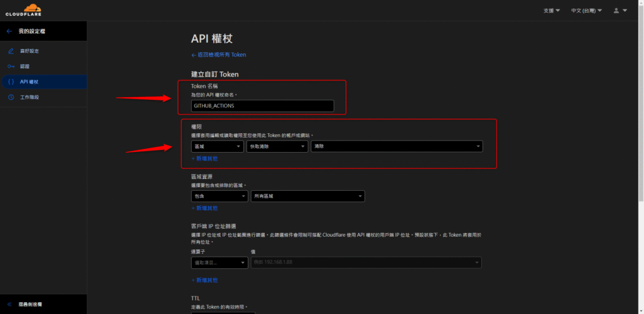644x314 pixels.
Task: Click the 返回檢視所有 Token link
Action: [218, 55]
